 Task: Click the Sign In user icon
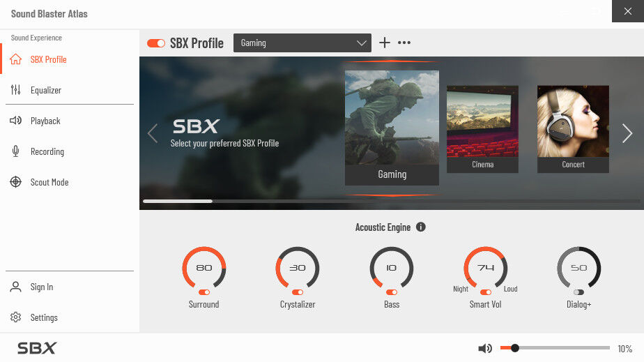pos(15,287)
